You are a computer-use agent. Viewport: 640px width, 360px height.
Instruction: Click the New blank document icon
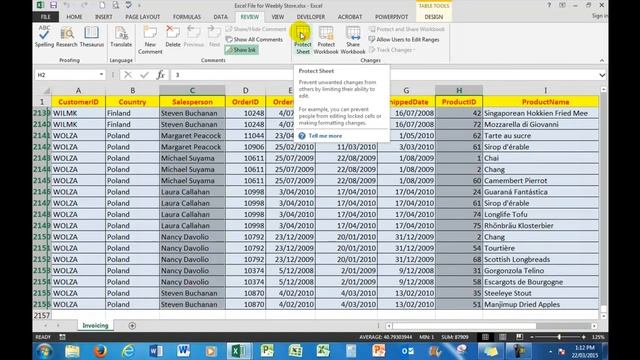[x=102, y=5]
